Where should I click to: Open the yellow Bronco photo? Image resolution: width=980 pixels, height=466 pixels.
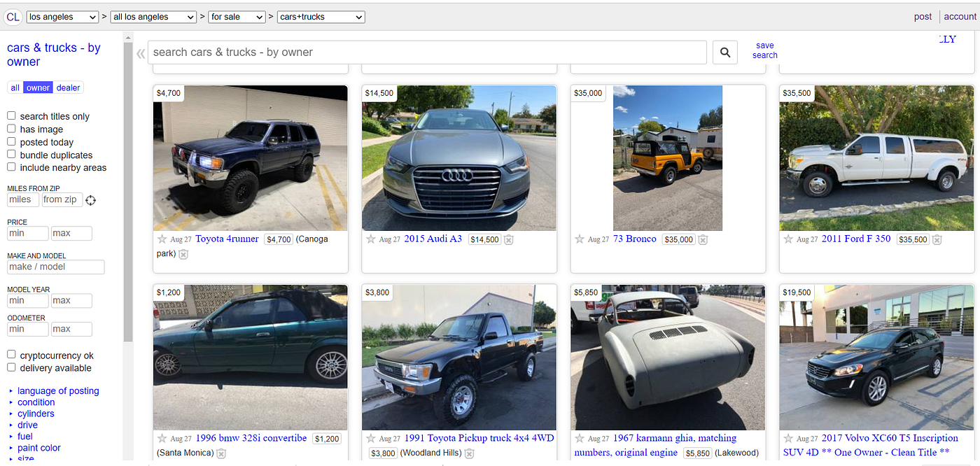point(668,158)
